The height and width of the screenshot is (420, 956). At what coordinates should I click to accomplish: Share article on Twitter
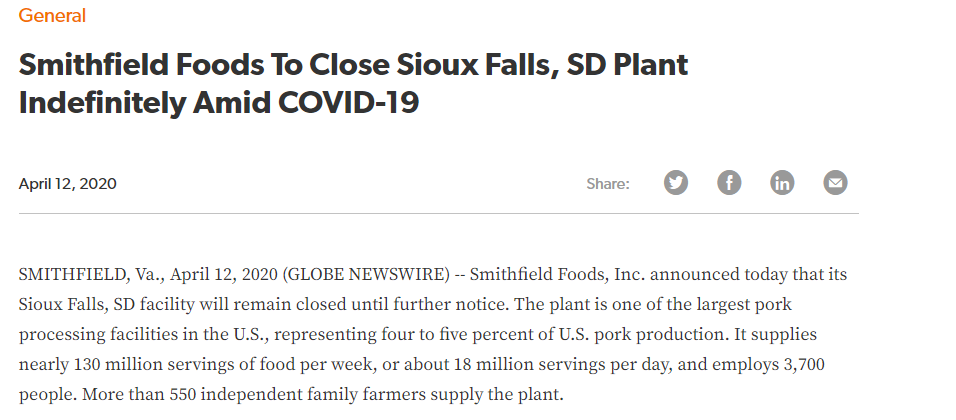click(x=676, y=183)
